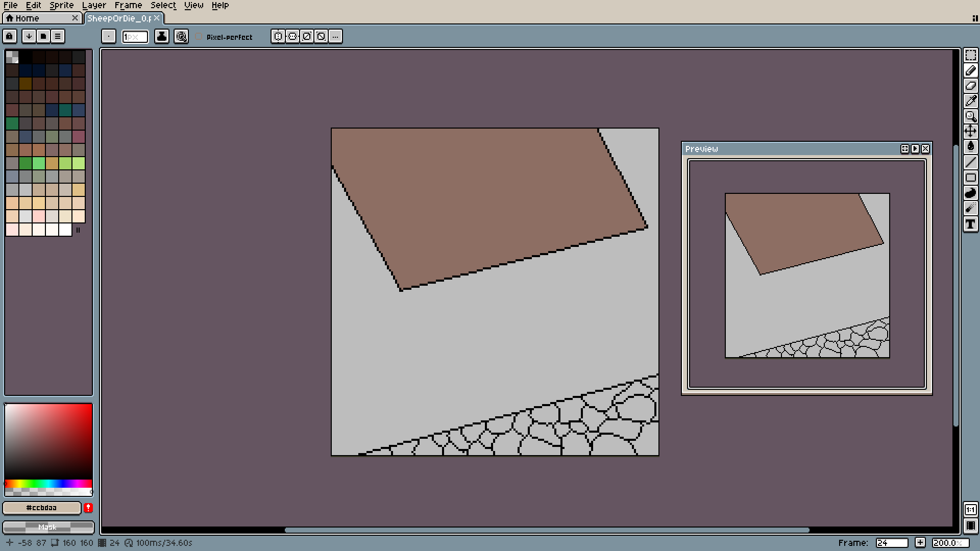Enable the Pixel-perfect checkbox

[199, 37]
